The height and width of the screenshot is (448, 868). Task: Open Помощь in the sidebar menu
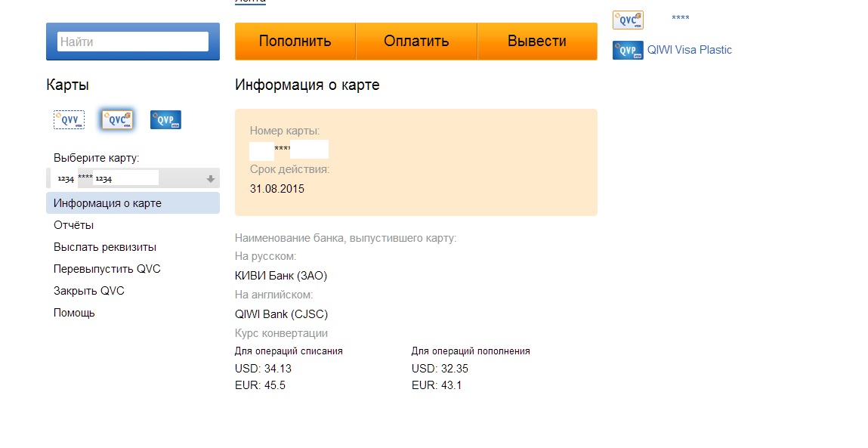pos(74,313)
